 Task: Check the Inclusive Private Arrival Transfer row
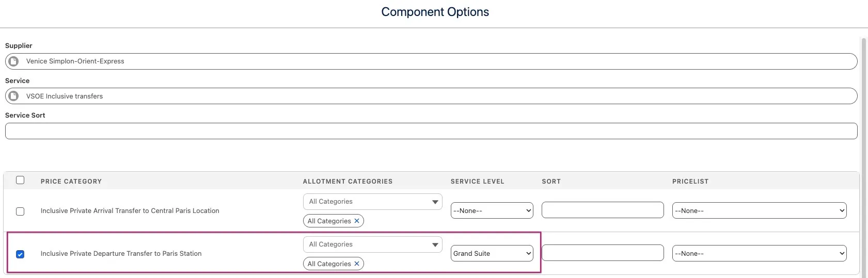coord(20,211)
